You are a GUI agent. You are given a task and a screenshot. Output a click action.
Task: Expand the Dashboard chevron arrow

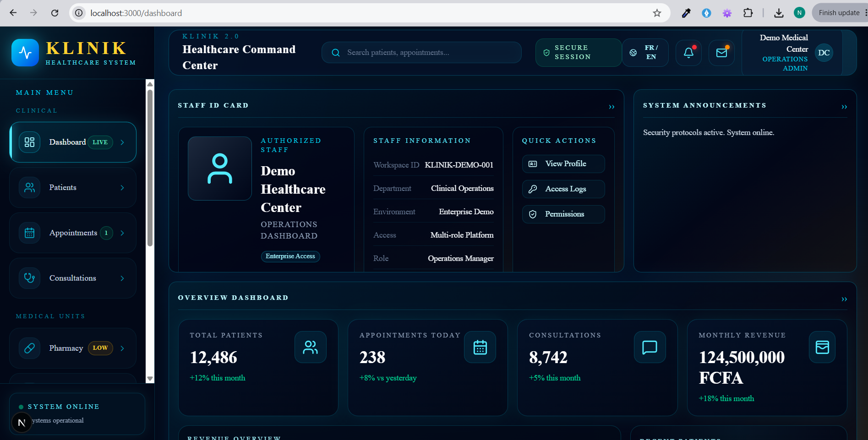point(122,142)
